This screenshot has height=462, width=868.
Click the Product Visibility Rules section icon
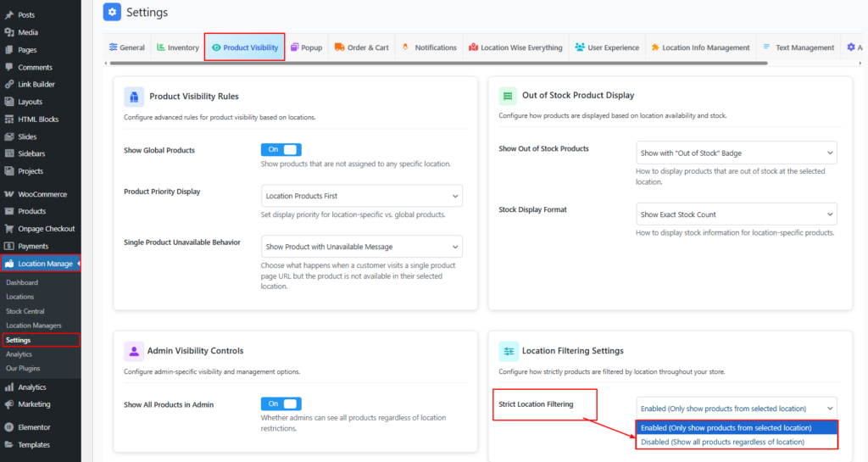pos(133,96)
